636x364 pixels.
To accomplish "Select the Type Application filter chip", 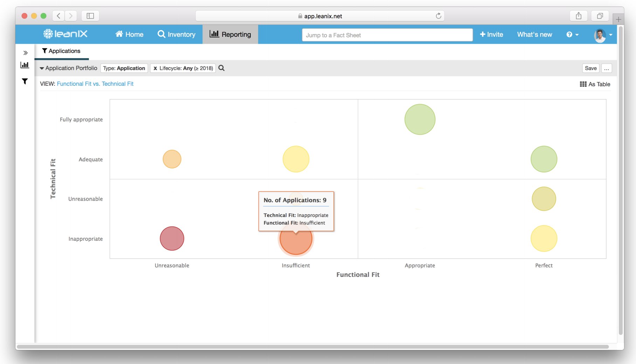I will pyautogui.click(x=124, y=68).
